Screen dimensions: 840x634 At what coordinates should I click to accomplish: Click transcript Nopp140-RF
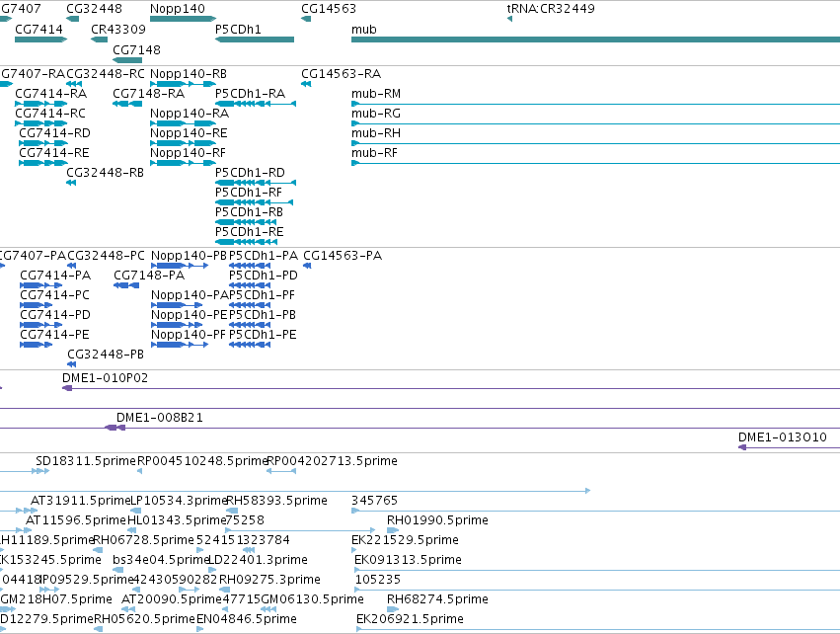point(183,164)
